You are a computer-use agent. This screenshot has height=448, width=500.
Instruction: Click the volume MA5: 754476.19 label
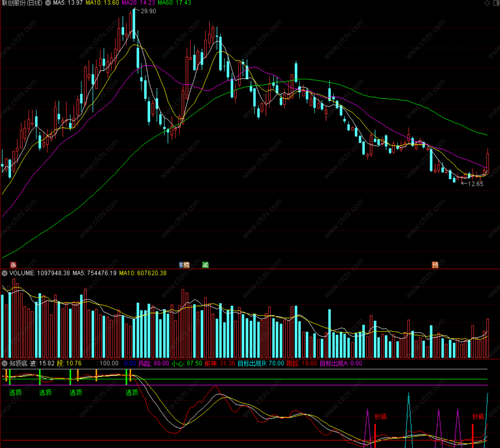click(95, 273)
